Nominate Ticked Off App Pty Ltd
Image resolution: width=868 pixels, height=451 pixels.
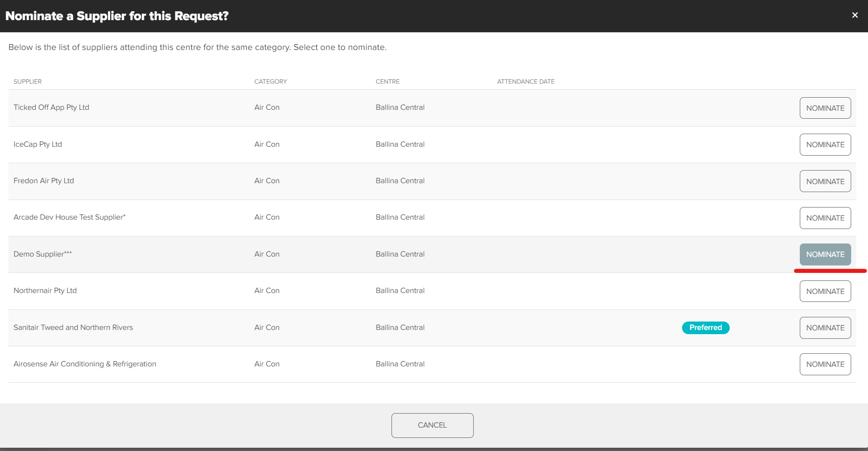[825, 108]
